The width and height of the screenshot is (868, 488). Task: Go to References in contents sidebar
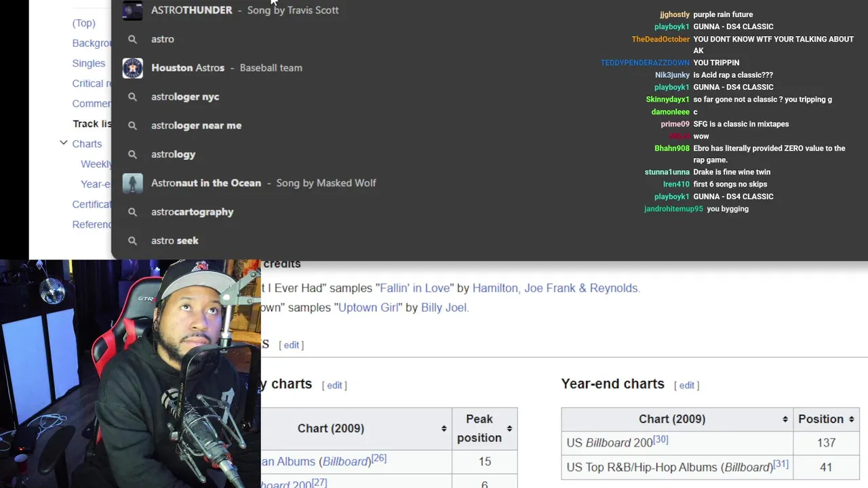[x=92, y=224]
